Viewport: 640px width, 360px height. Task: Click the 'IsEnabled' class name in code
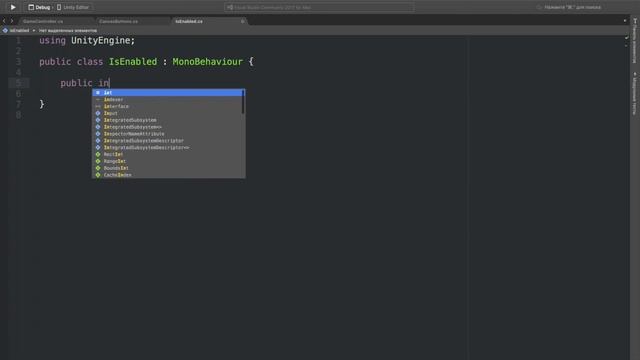[133, 62]
